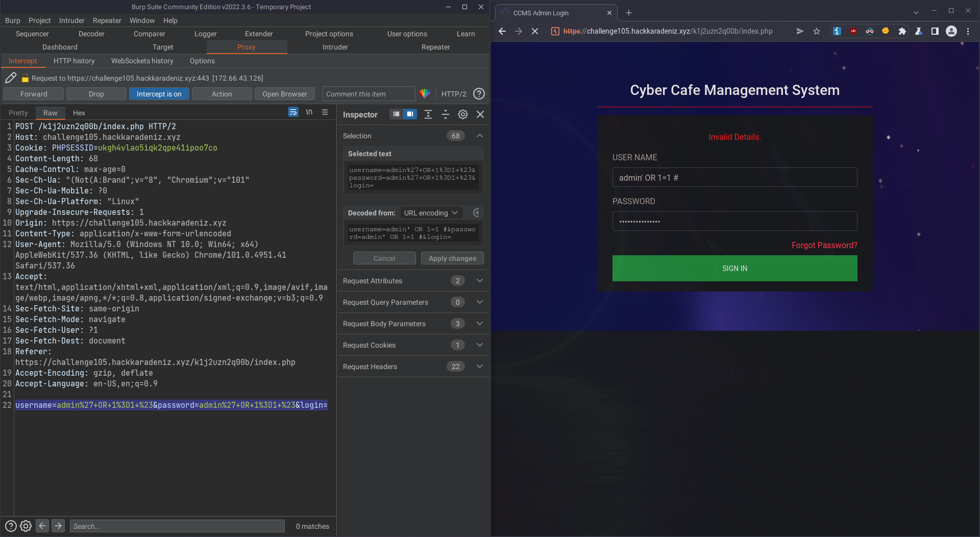980x537 pixels.
Task: Open a new browser tab with plus
Action: click(x=629, y=13)
